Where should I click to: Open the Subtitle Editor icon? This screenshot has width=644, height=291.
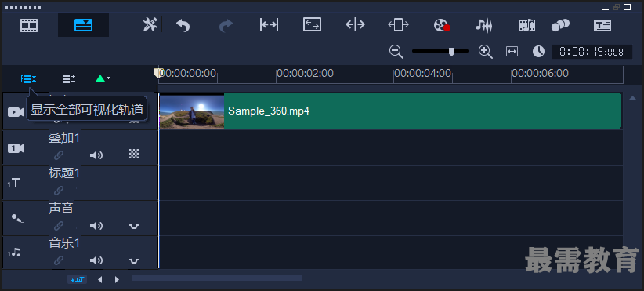point(602,25)
